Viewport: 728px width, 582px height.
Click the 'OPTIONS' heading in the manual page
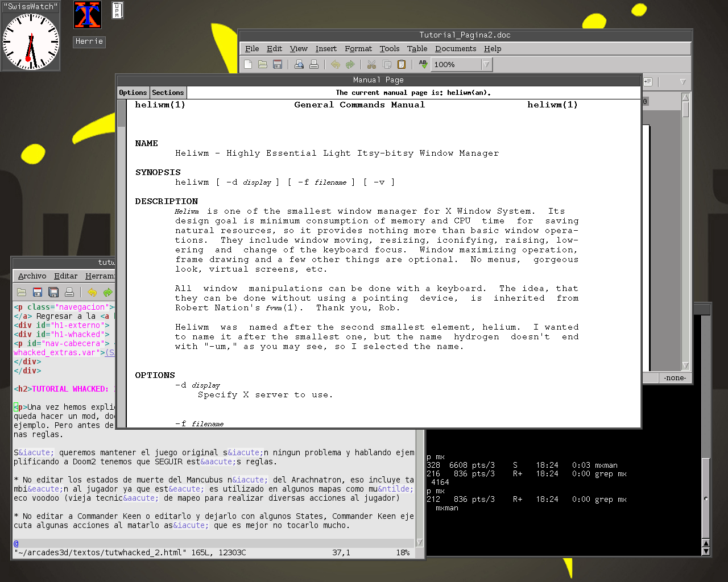pos(155,375)
